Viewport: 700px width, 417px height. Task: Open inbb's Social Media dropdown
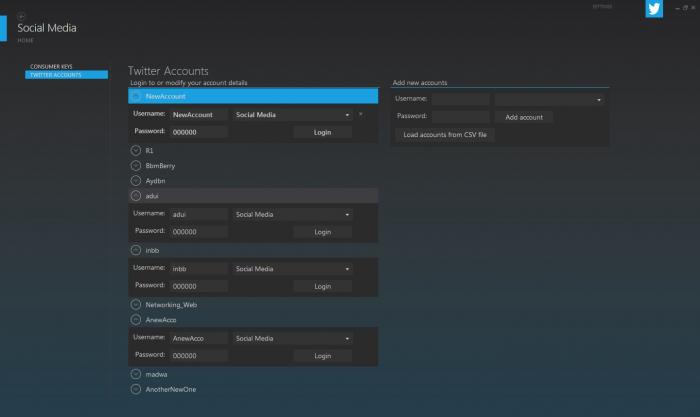click(292, 269)
